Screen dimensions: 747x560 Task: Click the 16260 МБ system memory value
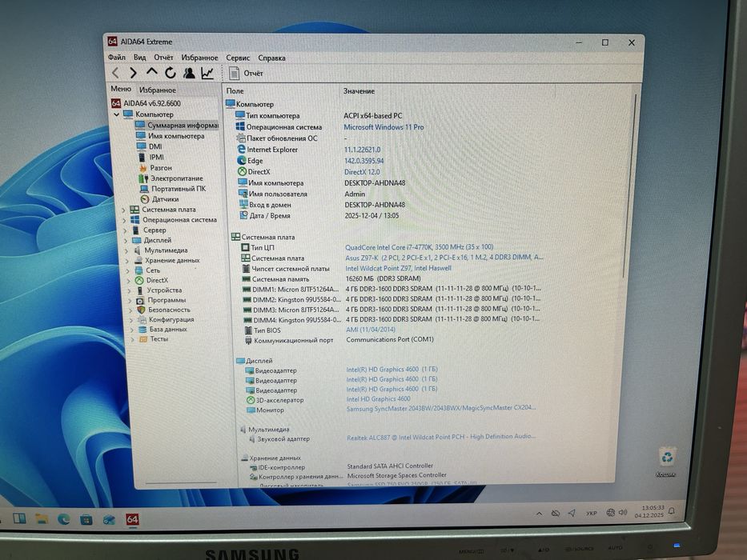coord(383,278)
